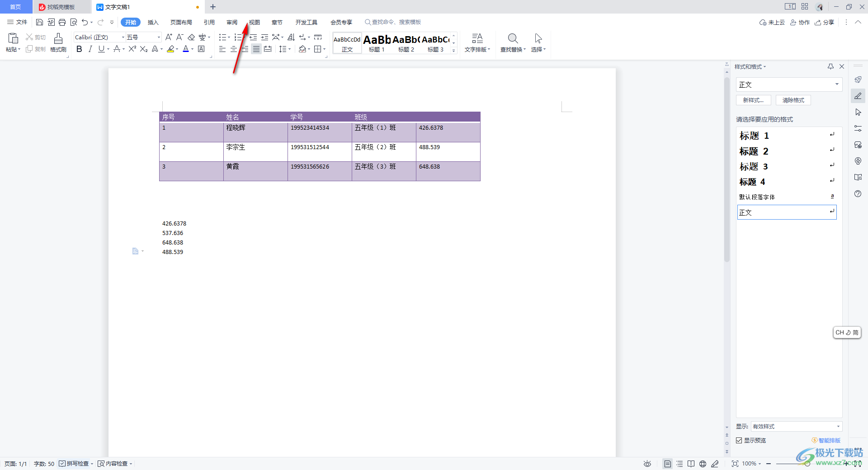Screen dimensions: 868x470
Task: Click the Fit page zoom icon
Action: tap(735, 464)
